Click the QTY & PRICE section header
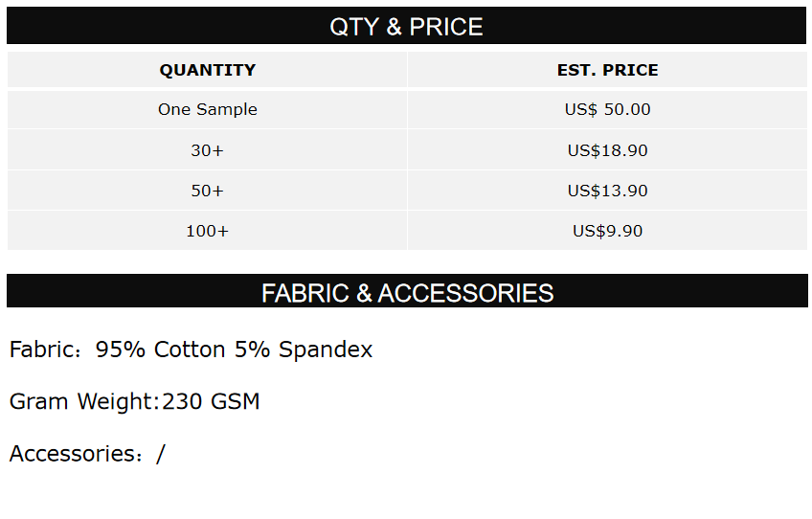812x519 pixels. pos(406,26)
